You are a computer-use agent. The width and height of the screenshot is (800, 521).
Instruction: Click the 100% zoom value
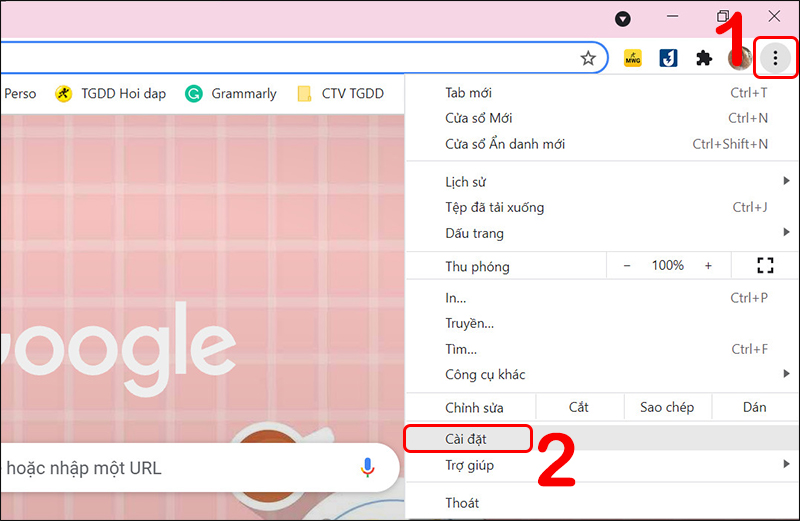(667, 265)
